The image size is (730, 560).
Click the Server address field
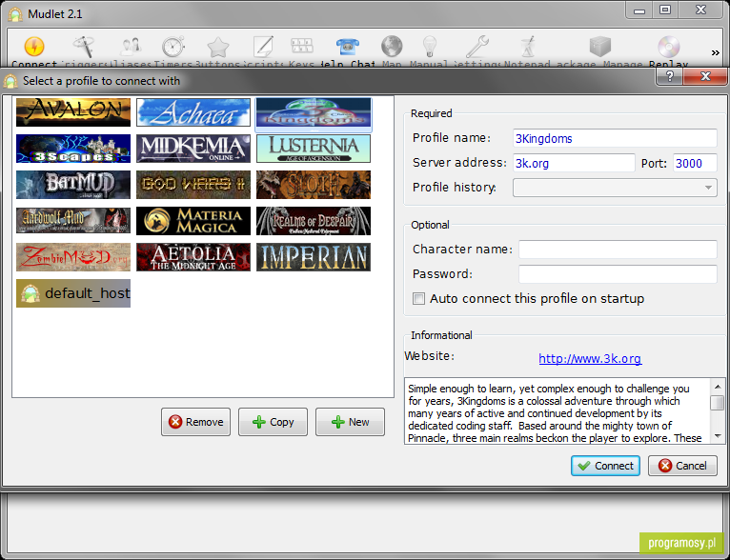coord(574,163)
